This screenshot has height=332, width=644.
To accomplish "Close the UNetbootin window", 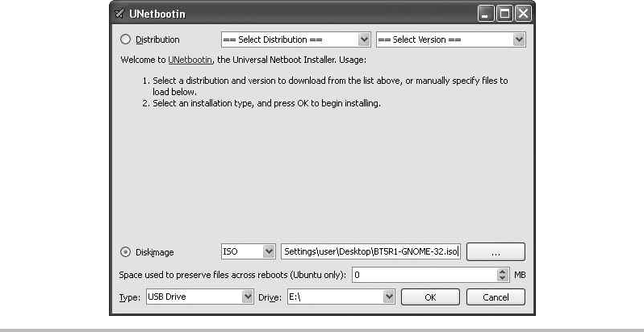I will point(523,14).
